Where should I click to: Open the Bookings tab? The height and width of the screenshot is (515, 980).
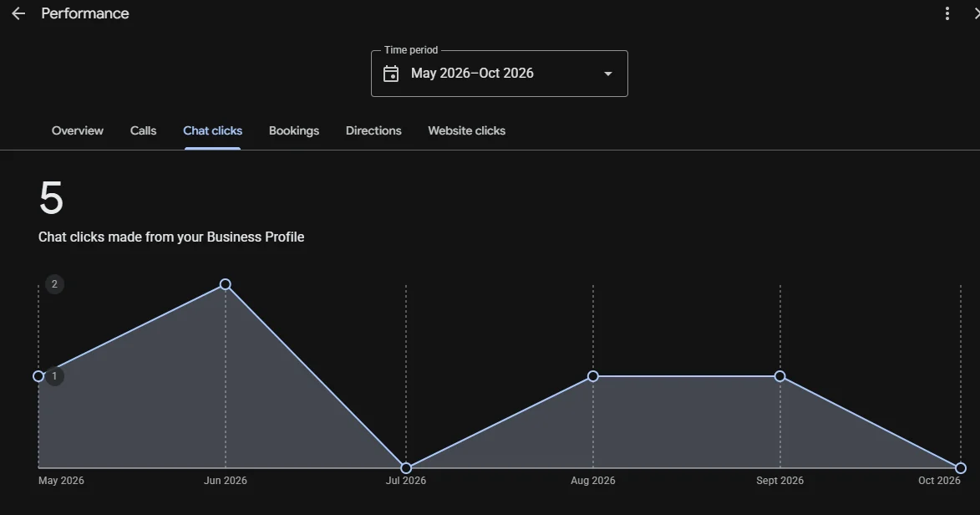point(294,130)
